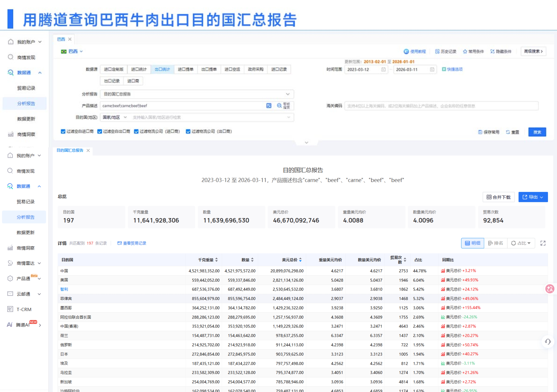Uncheck 过滤物流公司（出口商）option
This screenshot has height=392, width=557.
pyautogui.click(x=188, y=131)
